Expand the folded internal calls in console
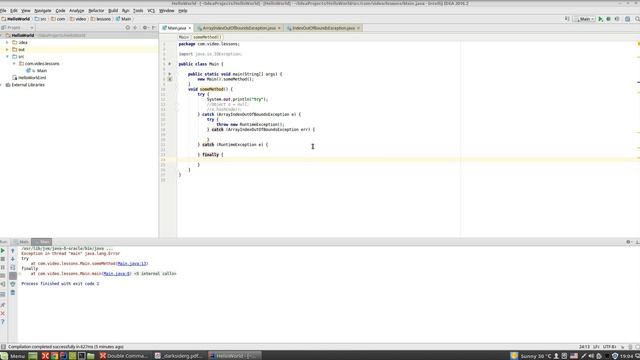 pos(155,274)
